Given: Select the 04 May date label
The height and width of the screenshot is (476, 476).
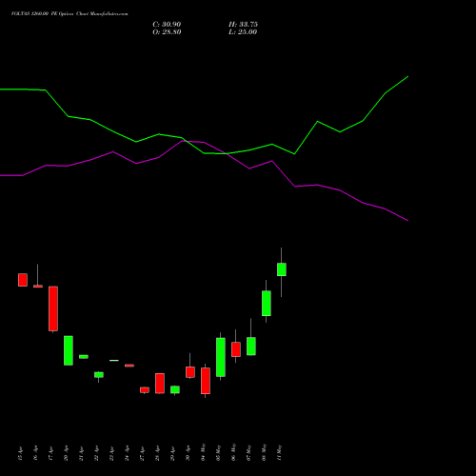Looking at the screenshot, I should click(x=204, y=452).
